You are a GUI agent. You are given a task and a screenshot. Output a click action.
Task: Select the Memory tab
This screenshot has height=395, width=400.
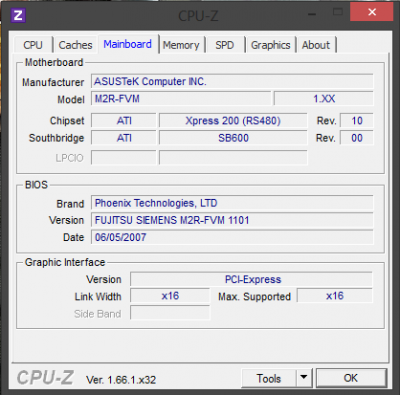181,45
